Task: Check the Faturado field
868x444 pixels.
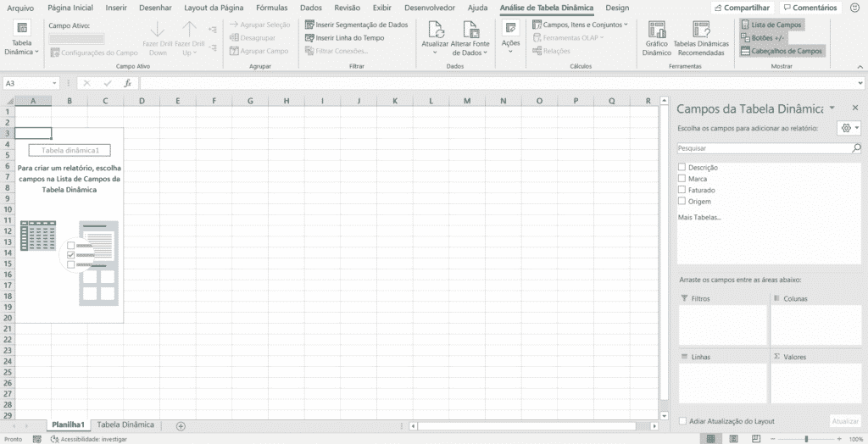Action: point(682,190)
